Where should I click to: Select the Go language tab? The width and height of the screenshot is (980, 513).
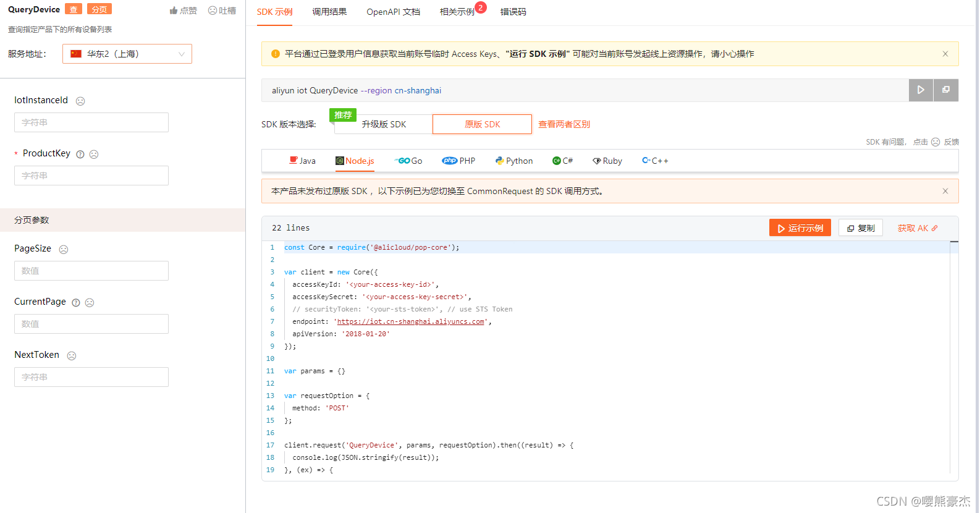(408, 161)
